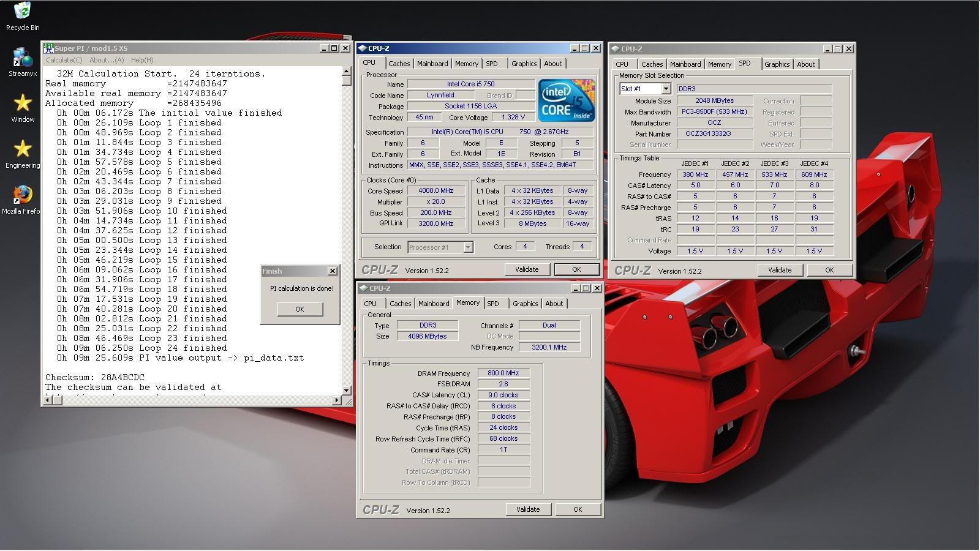
Task: Open the Engineering star shortcut icon
Action: [x=22, y=149]
